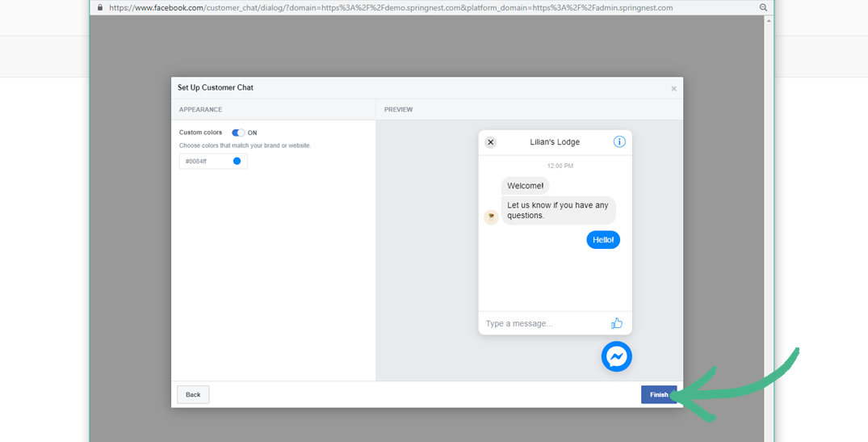Image resolution: width=868 pixels, height=442 pixels.
Task: Click the Lilian's Lodge chat title
Action: click(555, 142)
